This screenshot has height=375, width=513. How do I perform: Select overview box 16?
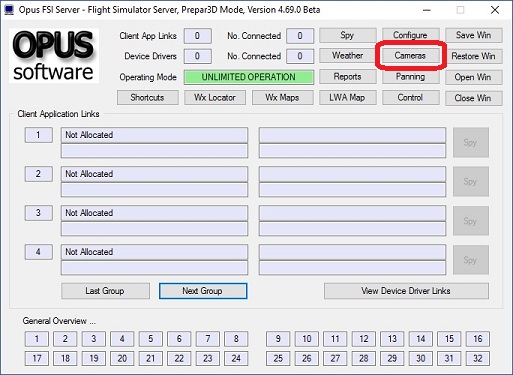(x=478, y=339)
